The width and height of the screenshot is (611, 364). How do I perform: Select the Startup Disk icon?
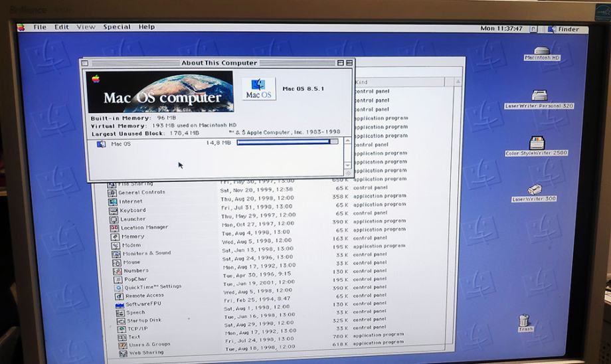point(121,321)
